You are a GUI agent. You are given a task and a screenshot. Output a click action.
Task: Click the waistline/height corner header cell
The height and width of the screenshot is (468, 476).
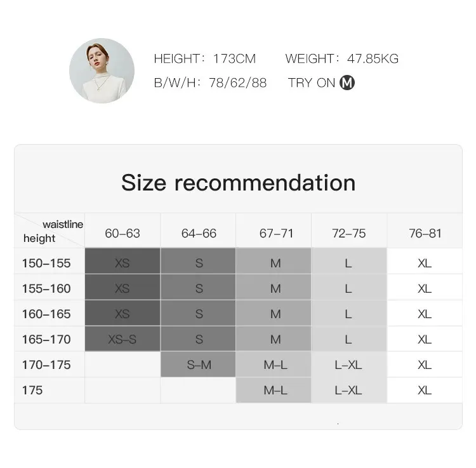[50, 231]
